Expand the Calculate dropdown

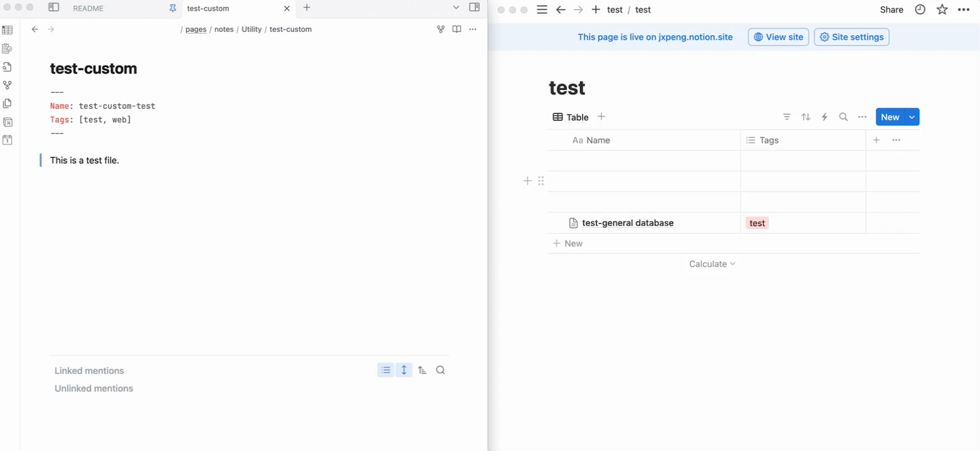pos(712,264)
